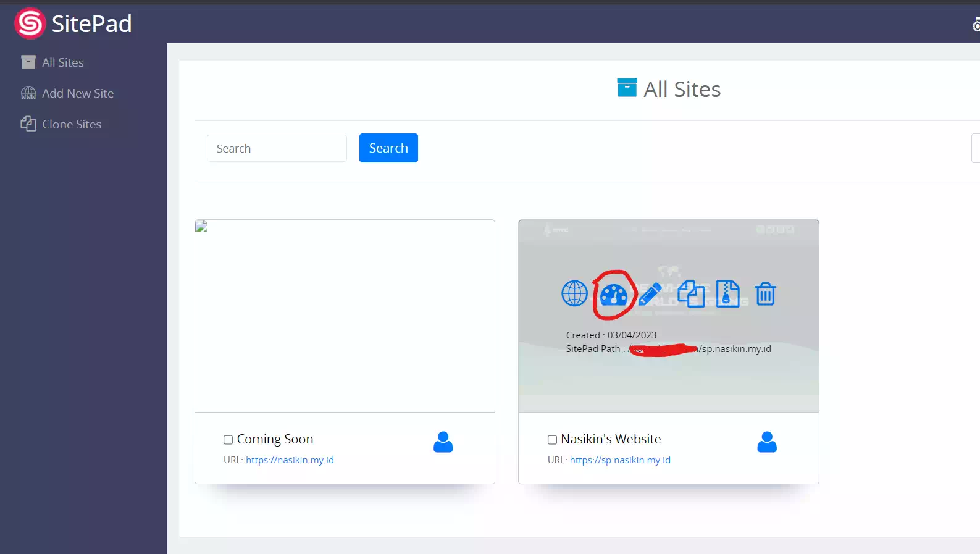Screen dimensions: 980x554
Task: Click the Clone Sites copy icon
Action: (28, 124)
